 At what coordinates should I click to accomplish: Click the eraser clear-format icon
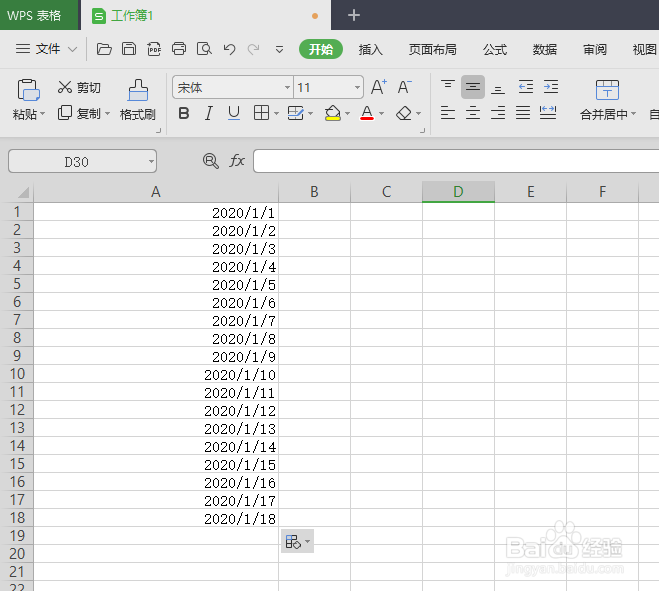(404, 113)
